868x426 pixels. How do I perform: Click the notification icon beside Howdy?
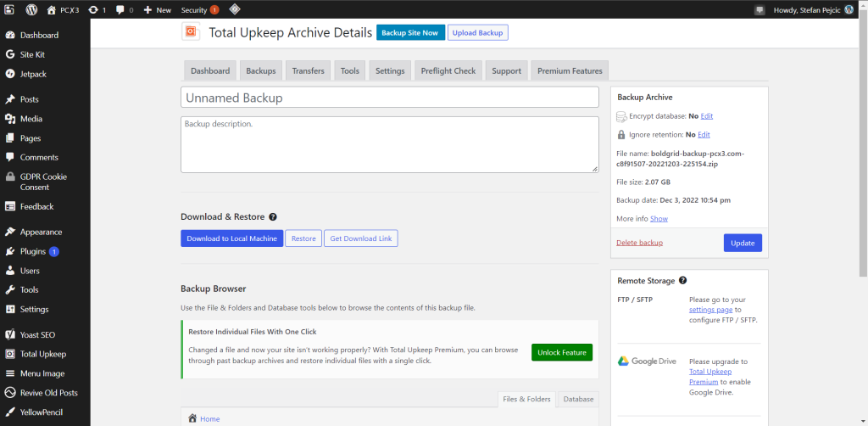(760, 9)
